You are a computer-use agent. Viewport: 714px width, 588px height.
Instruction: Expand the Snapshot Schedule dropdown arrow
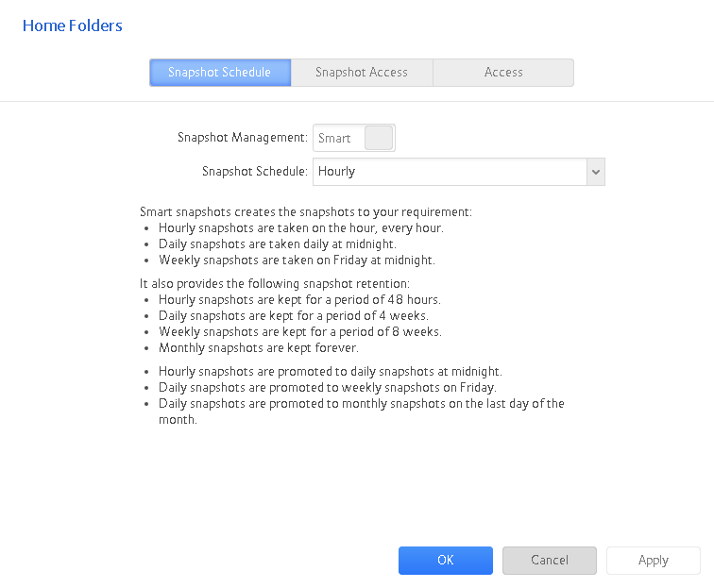coord(595,172)
